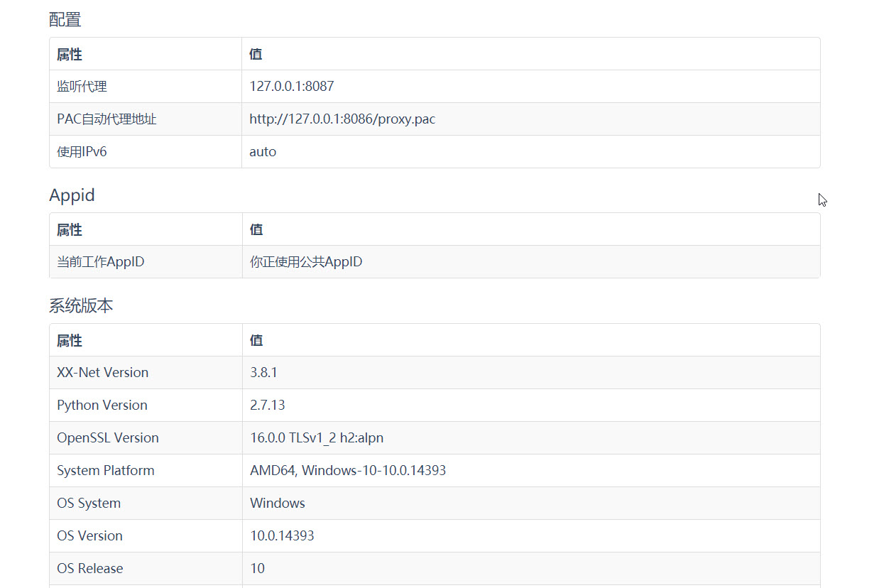
Task: Click the OS System Windows cell
Action: tap(278, 503)
